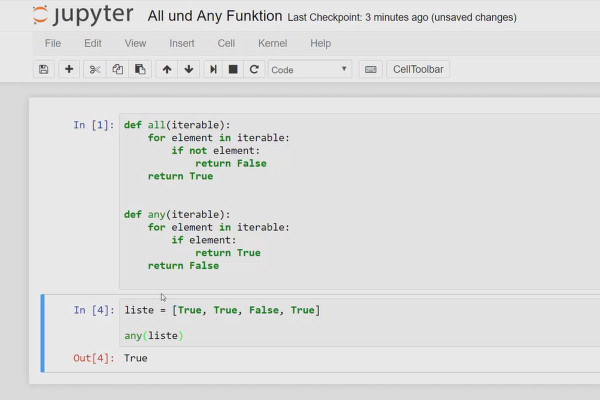The image size is (600, 400).
Task: Open the Cell menu
Action: click(226, 43)
